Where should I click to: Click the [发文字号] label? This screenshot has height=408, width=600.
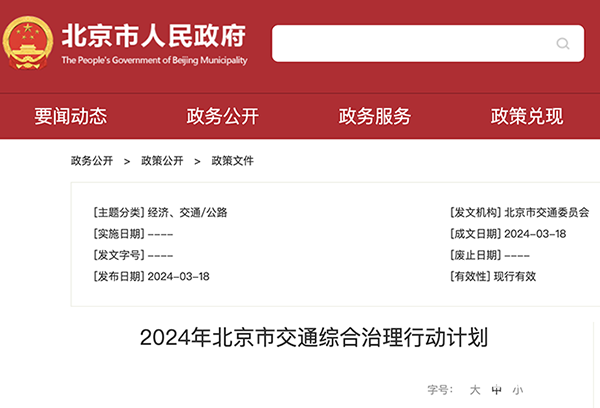click(119, 255)
